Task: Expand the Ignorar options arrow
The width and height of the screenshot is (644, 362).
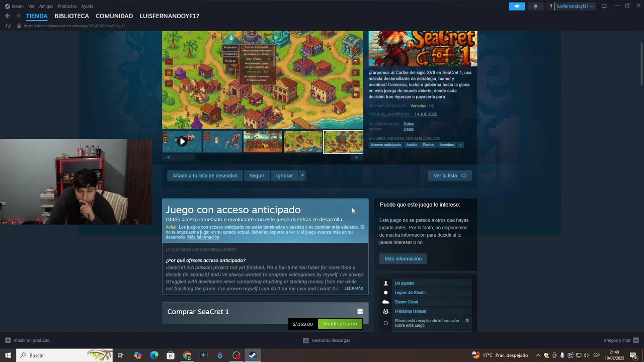Action: click(x=302, y=175)
